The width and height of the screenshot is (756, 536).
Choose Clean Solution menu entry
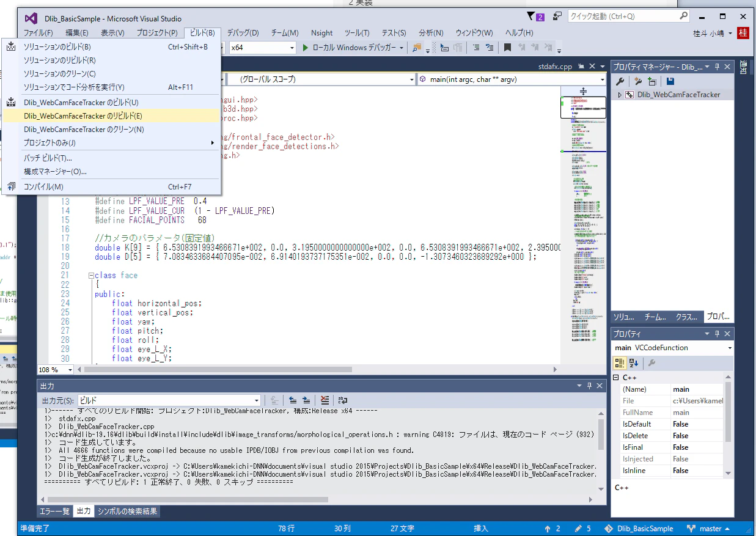pyautogui.click(x=111, y=74)
